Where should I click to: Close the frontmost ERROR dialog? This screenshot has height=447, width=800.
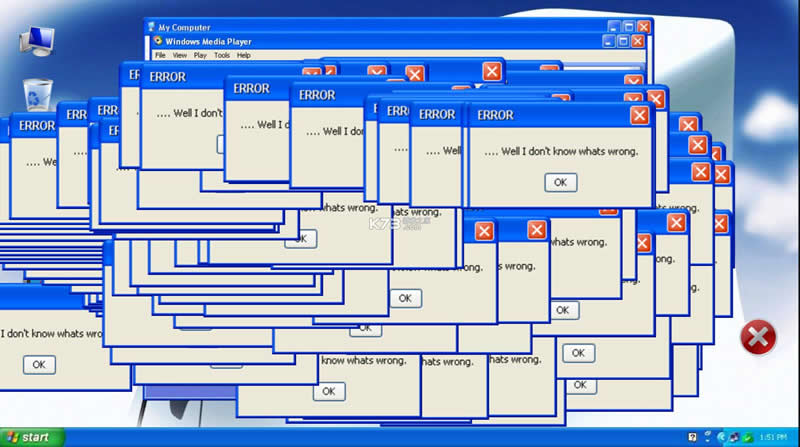[x=639, y=115]
